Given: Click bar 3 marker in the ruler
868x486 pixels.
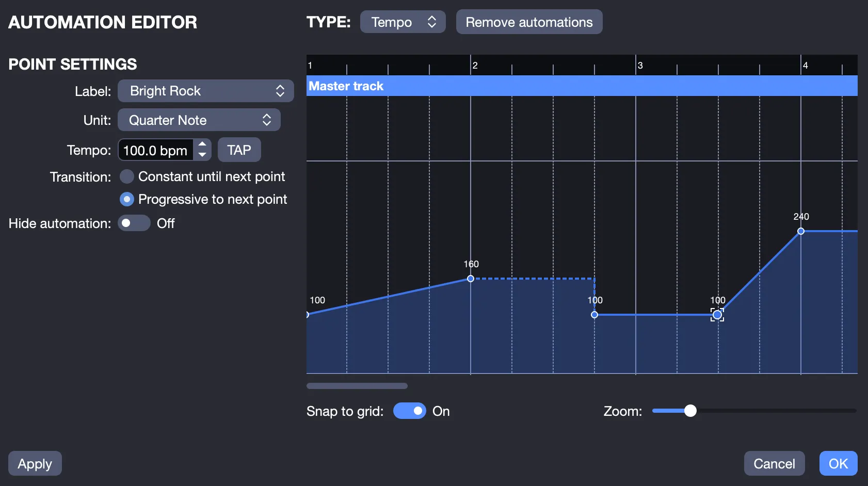Looking at the screenshot, I should pos(640,66).
